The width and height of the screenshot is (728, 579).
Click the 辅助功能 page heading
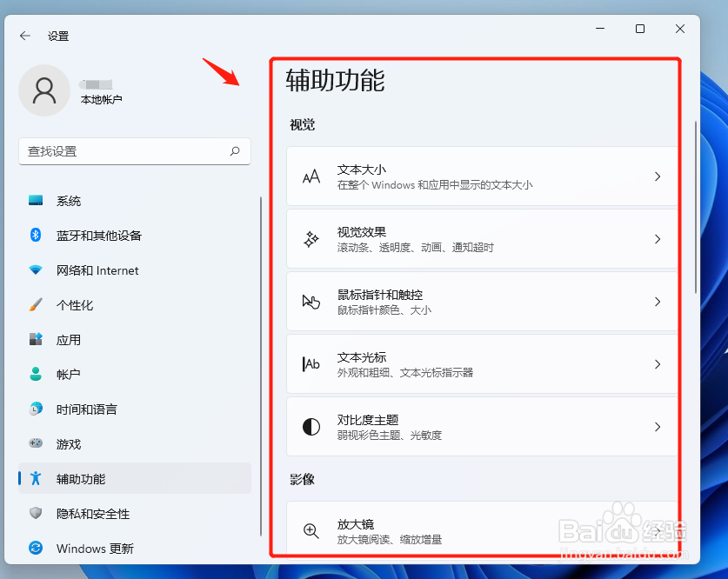[335, 80]
